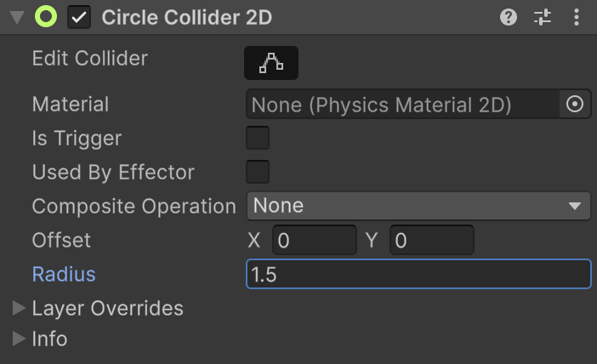Expand the Info section
The width and height of the screenshot is (597, 364).
tap(20, 338)
